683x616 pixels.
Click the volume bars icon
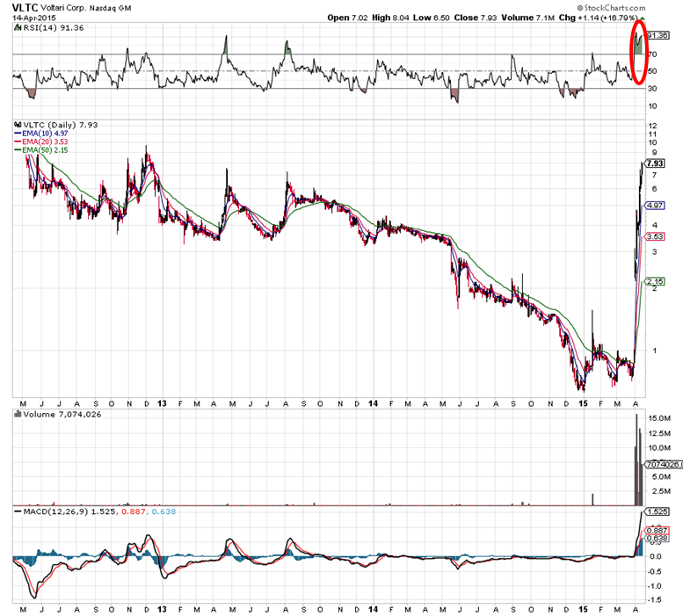point(18,415)
